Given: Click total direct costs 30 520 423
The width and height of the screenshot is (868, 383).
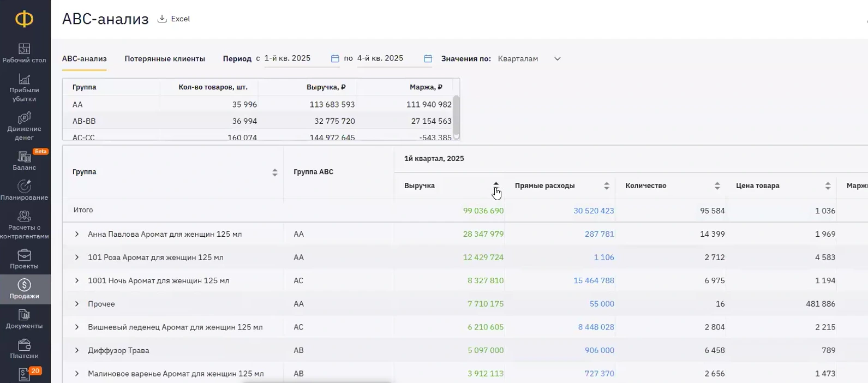Looking at the screenshot, I should pos(594,211).
